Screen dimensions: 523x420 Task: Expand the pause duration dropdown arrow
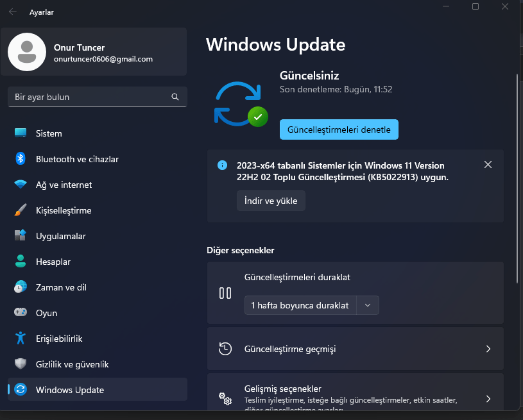coord(368,305)
